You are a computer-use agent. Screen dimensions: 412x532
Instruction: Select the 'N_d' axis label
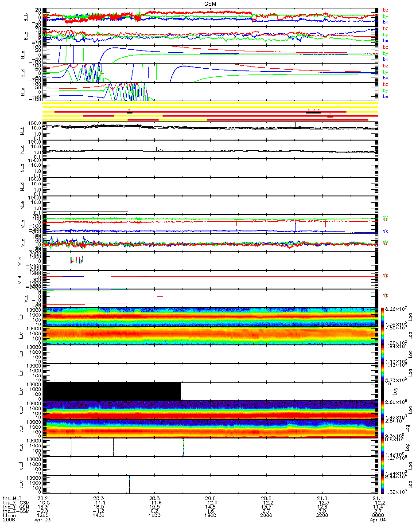point(23,186)
